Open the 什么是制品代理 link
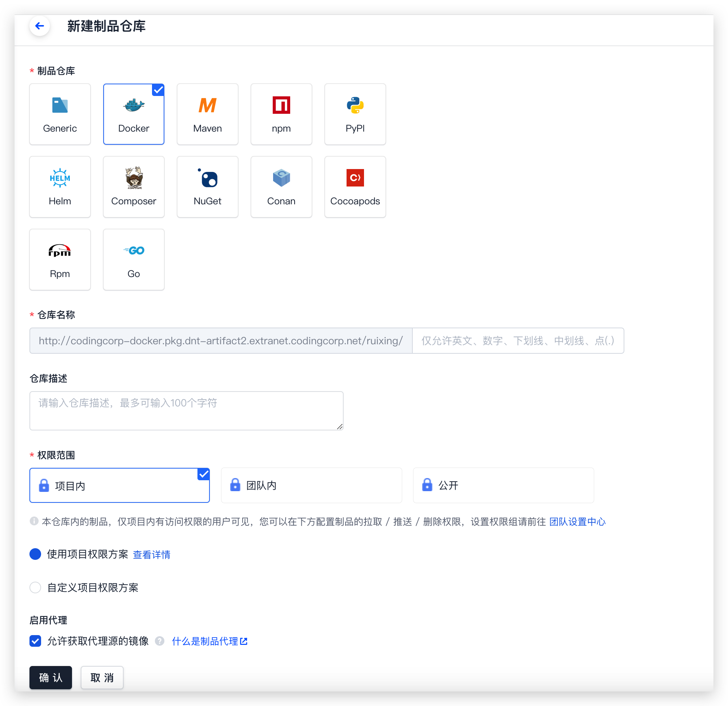The height and width of the screenshot is (706, 728). tap(209, 641)
